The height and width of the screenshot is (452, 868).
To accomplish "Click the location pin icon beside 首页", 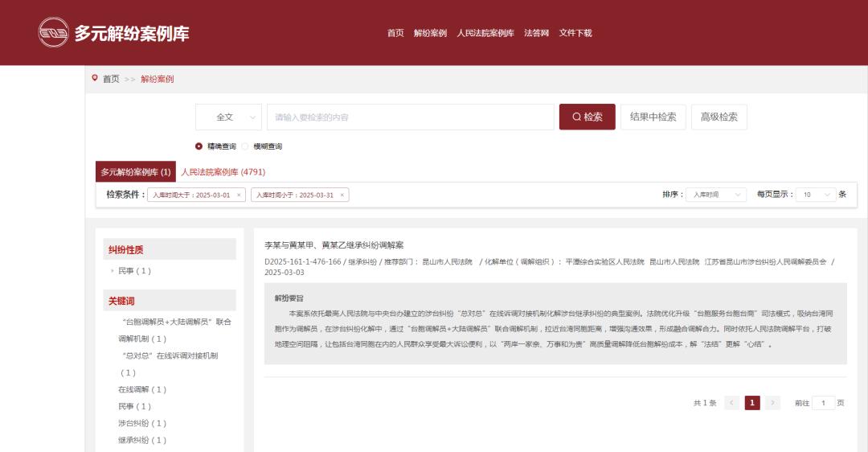I will [95, 78].
